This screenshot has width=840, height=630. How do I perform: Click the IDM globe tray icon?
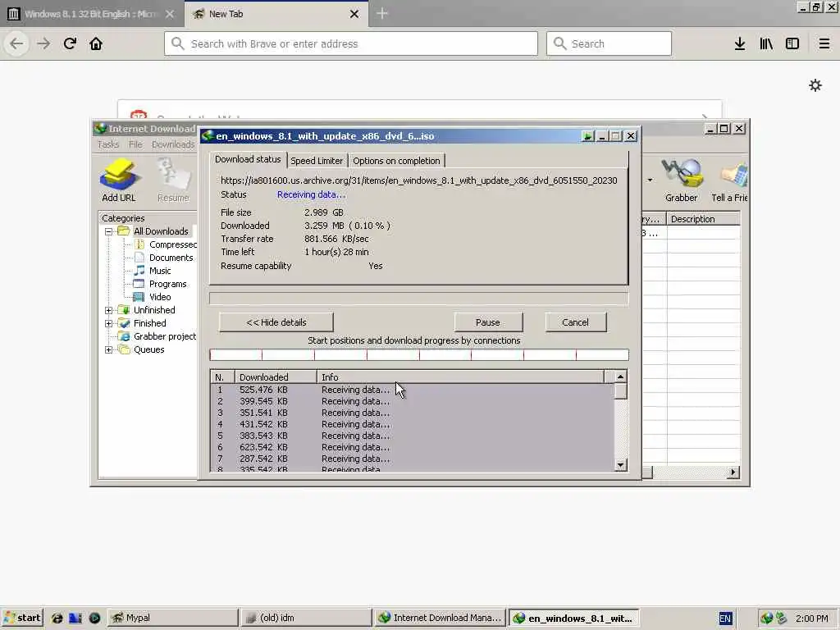click(x=767, y=619)
